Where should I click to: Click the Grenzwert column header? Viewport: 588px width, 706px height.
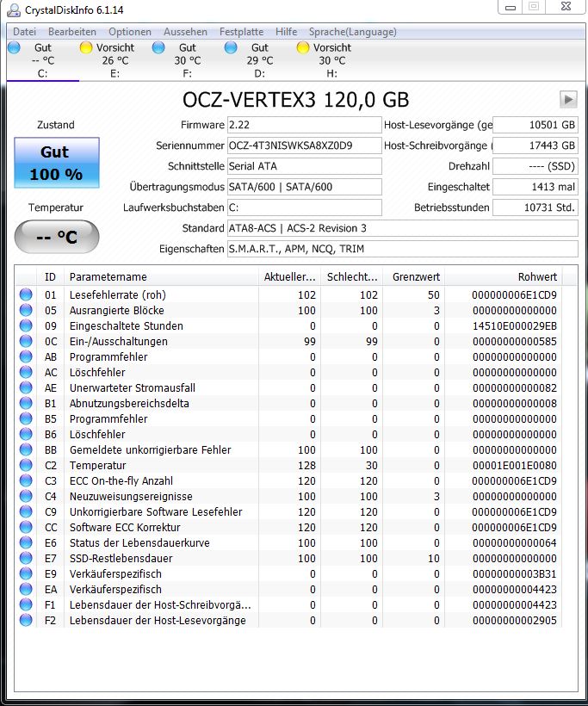tap(414, 276)
